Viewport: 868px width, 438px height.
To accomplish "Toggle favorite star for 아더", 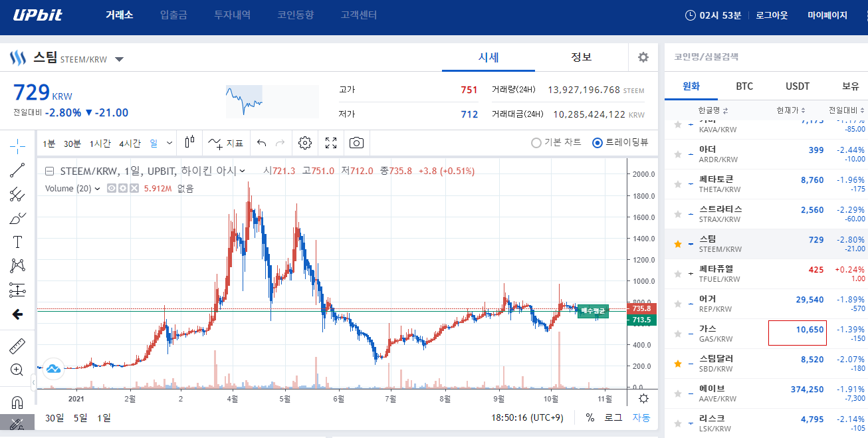I will pyautogui.click(x=678, y=154).
